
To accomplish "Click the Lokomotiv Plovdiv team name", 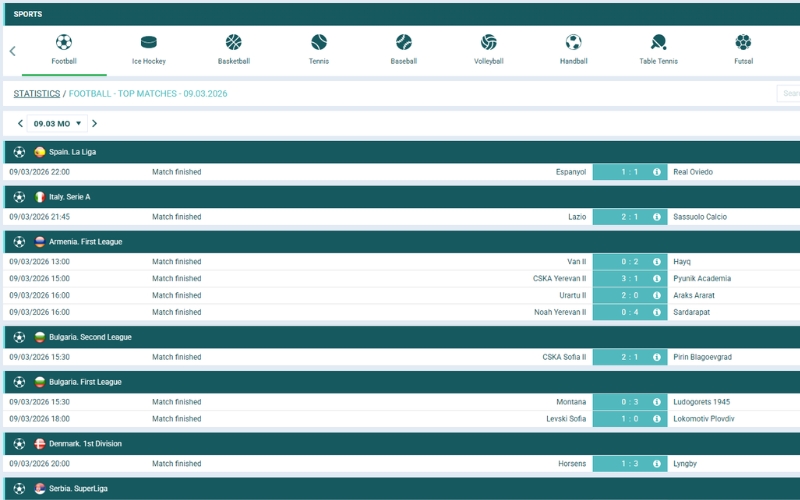I will coord(704,419).
